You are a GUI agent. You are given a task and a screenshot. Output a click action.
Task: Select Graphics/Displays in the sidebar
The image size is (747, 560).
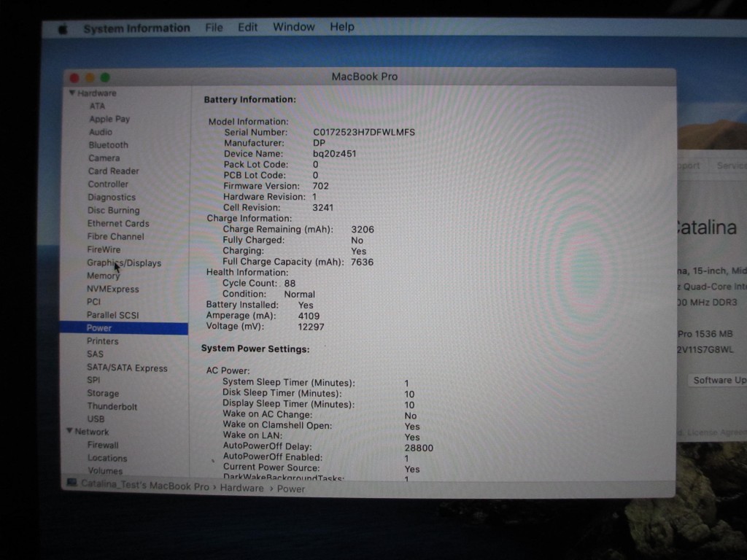(x=124, y=262)
